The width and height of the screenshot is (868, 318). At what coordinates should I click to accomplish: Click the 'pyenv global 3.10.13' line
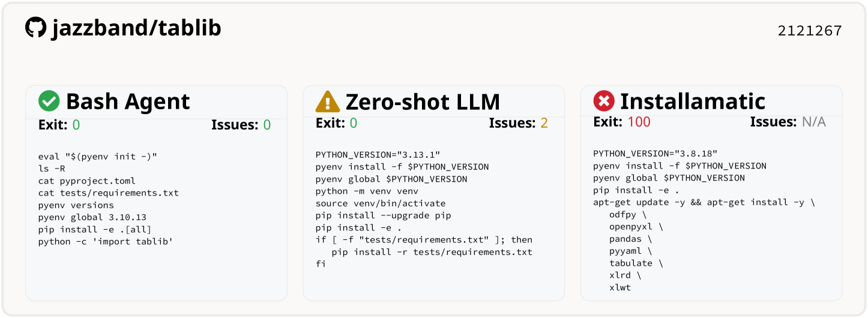pos(92,217)
